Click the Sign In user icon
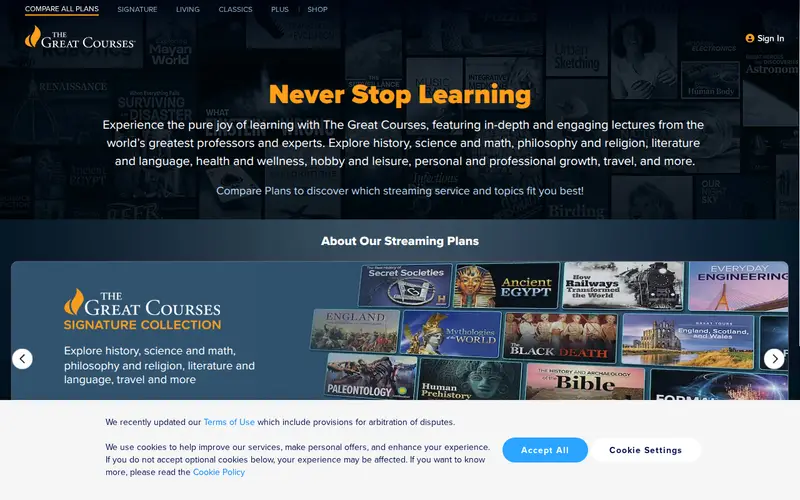The height and width of the screenshot is (500, 800). [749, 38]
